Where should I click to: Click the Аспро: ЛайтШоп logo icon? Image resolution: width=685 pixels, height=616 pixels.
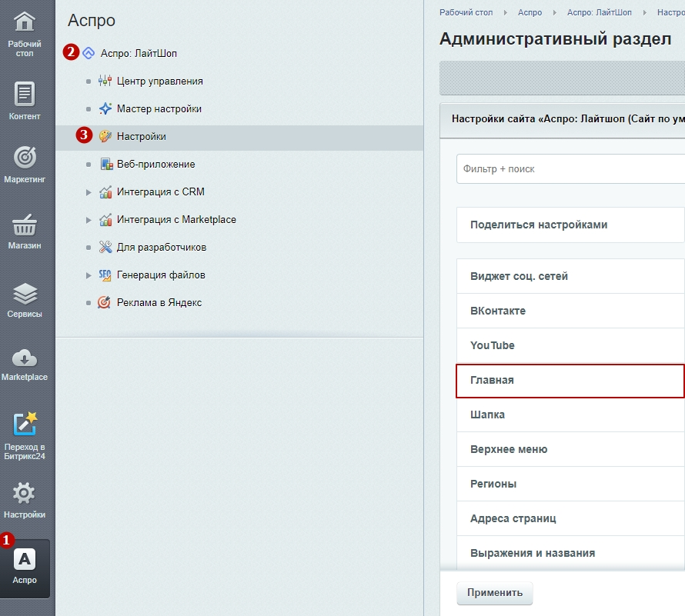click(89, 53)
